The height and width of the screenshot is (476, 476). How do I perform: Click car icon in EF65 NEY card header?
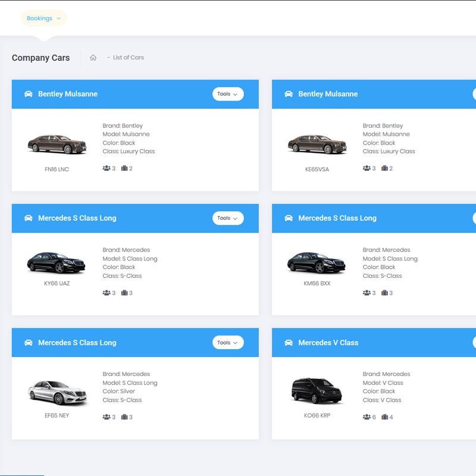28,343
